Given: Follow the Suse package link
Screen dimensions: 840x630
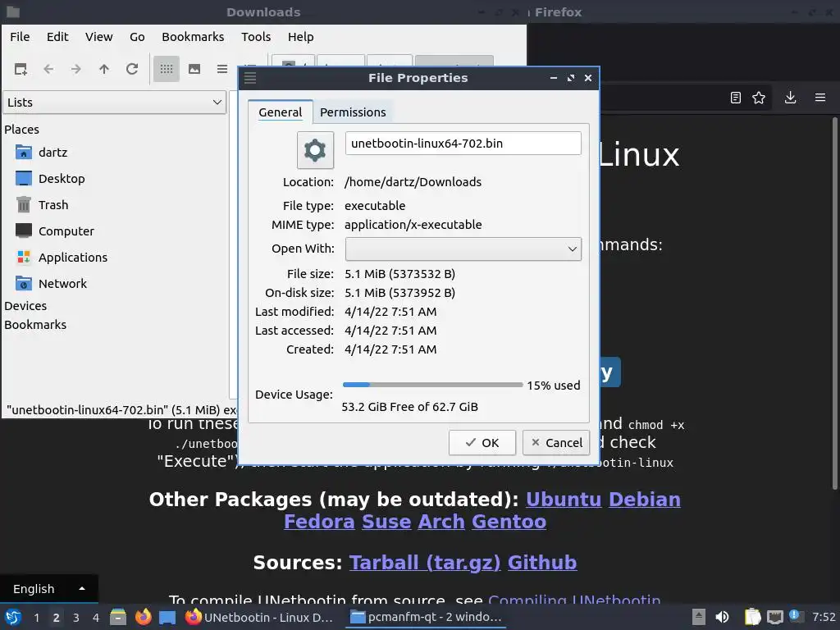Looking at the screenshot, I should [386, 522].
